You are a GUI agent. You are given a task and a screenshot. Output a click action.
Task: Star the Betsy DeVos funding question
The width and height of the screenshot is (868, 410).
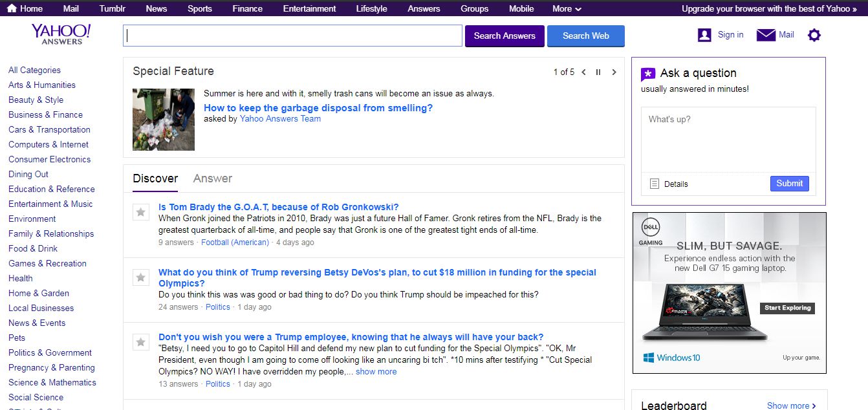click(x=140, y=277)
